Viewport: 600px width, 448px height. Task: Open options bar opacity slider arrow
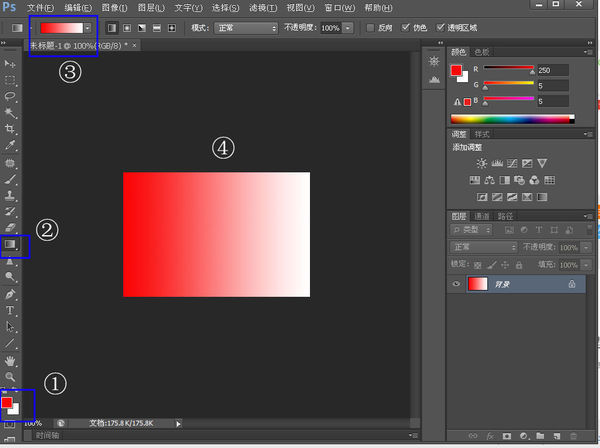[x=348, y=28]
